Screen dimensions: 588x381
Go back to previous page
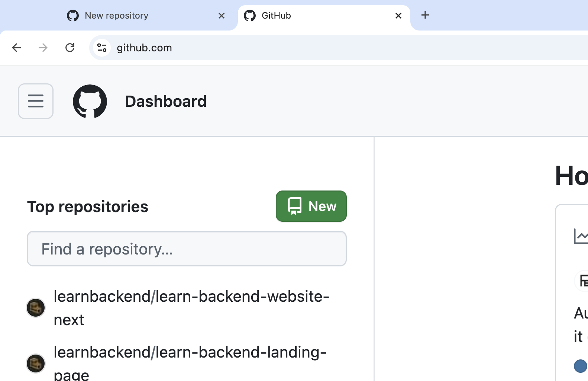click(x=16, y=48)
